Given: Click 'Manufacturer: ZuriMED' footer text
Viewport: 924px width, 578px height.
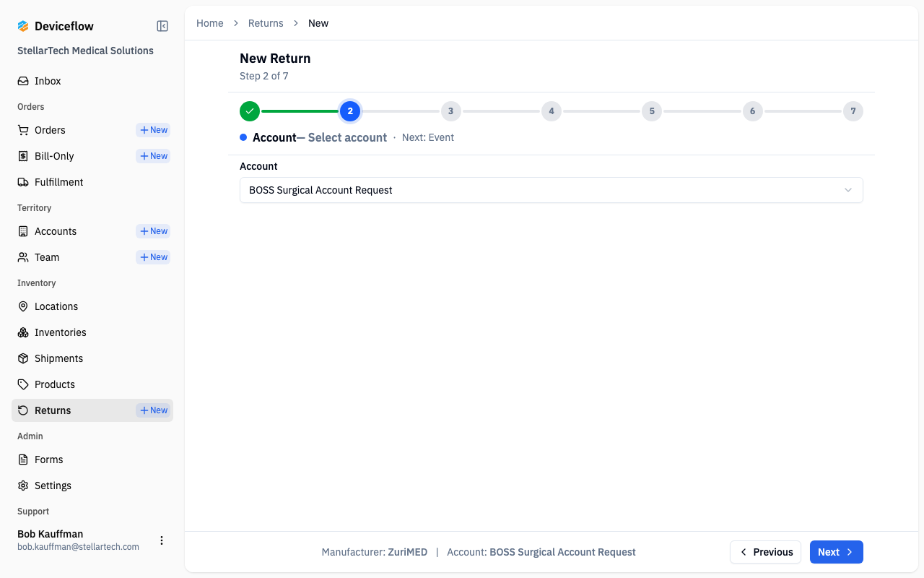Looking at the screenshot, I should pyautogui.click(x=375, y=552).
